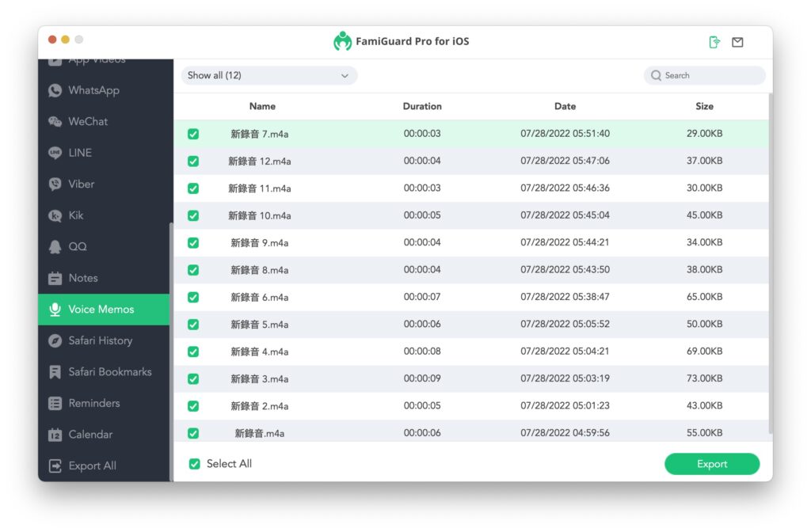Open the Show all (12) dropdown

tap(269, 75)
